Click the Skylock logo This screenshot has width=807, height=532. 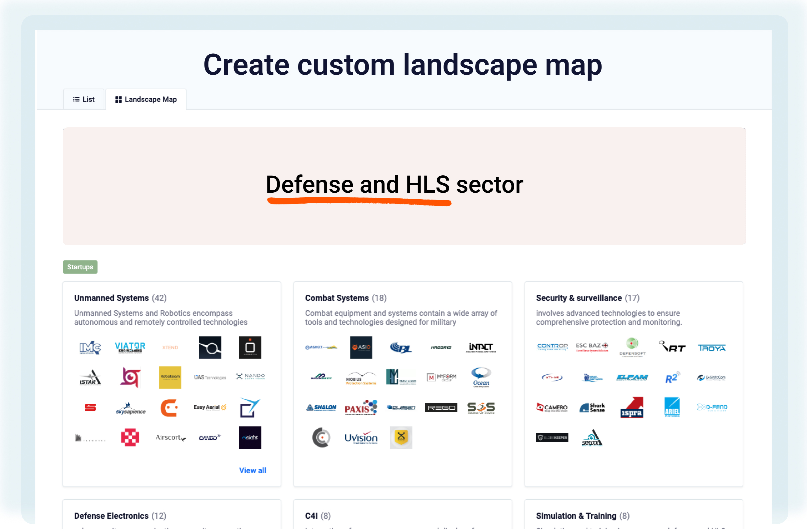(x=592, y=438)
